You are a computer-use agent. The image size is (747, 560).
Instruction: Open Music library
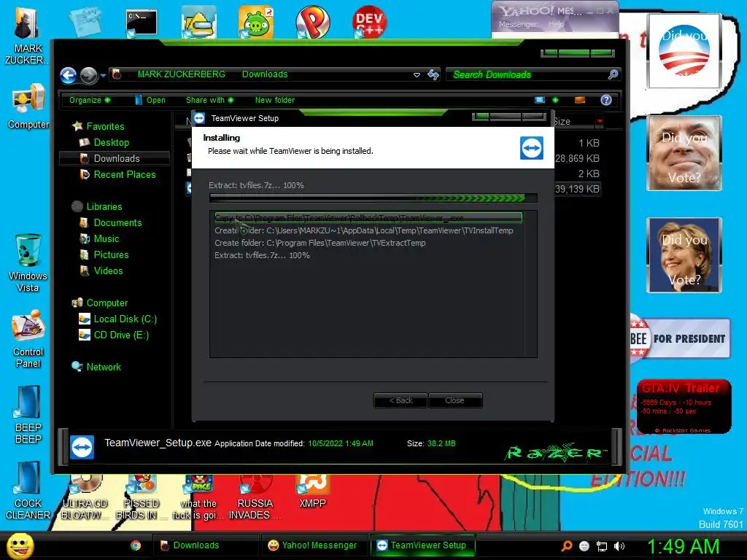(99, 238)
